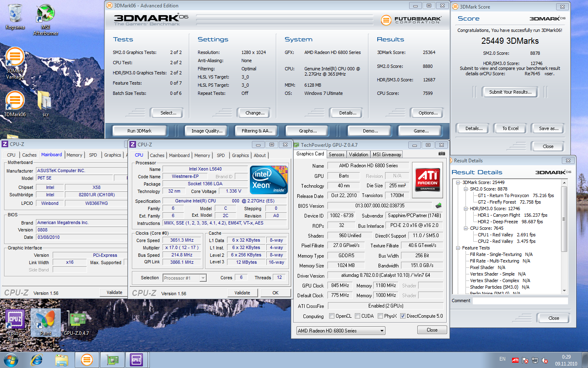
Task: Toggle the DirectCompute 5.0 checkbox
Action: tap(403, 316)
